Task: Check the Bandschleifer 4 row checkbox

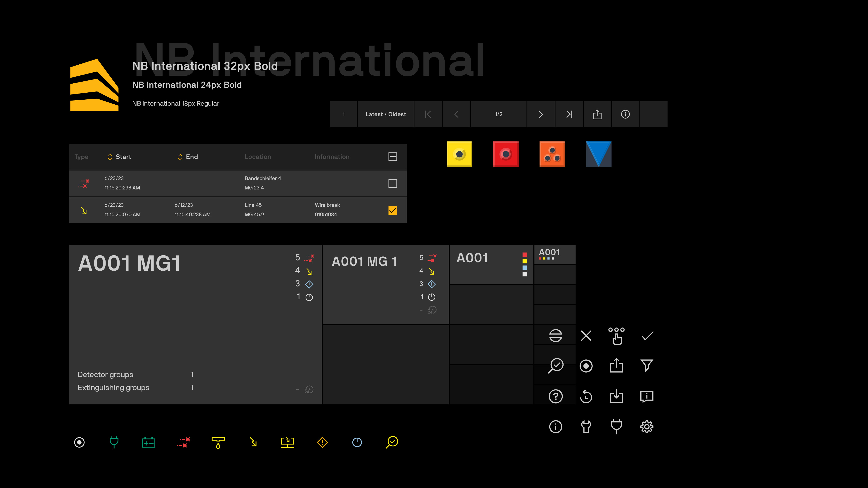Action: (x=393, y=183)
